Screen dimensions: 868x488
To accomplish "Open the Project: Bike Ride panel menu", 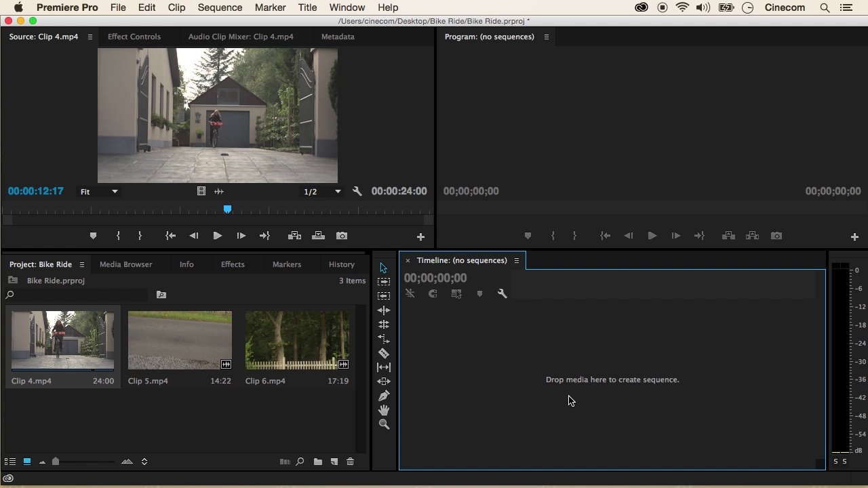I will coord(81,264).
